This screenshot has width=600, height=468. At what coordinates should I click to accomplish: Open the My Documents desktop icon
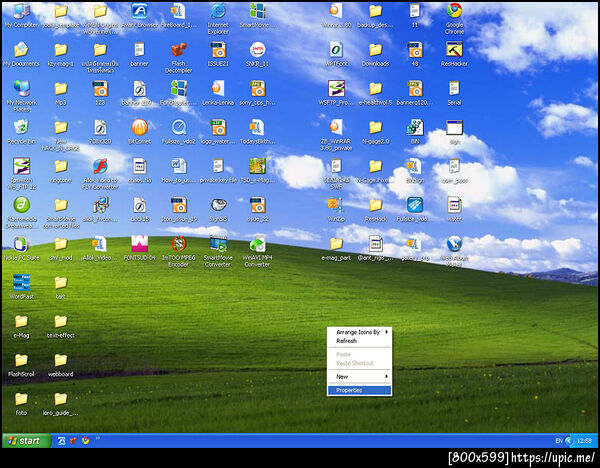click(21, 54)
